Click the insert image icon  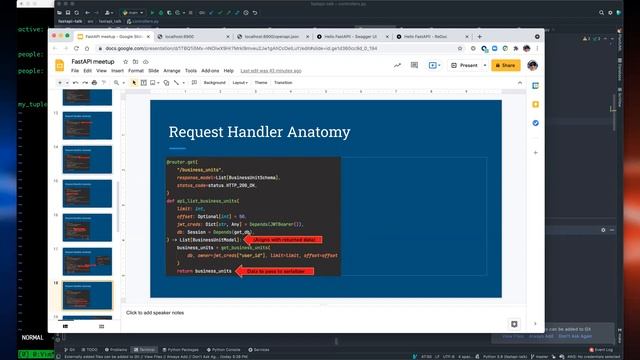(153, 83)
